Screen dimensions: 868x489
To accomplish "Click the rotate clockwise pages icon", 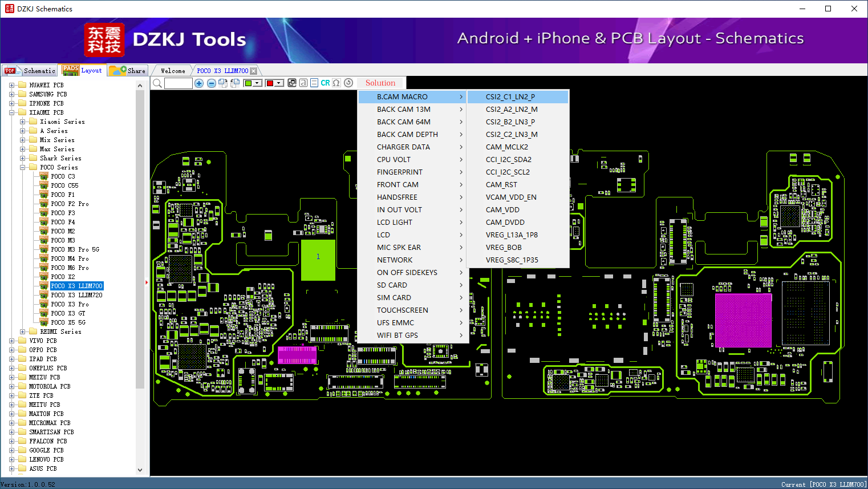I will [x=223, y=83].
